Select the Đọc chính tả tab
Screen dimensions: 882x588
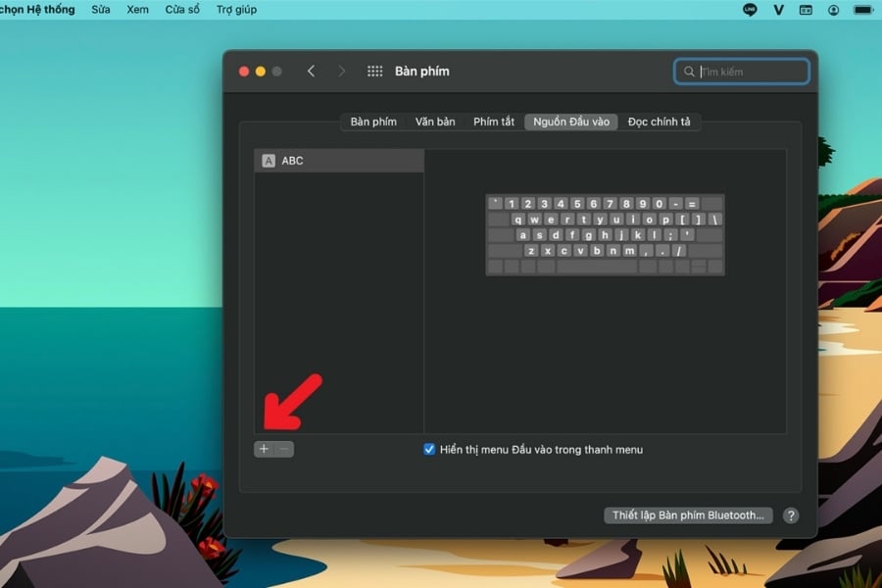pos(659,122)
